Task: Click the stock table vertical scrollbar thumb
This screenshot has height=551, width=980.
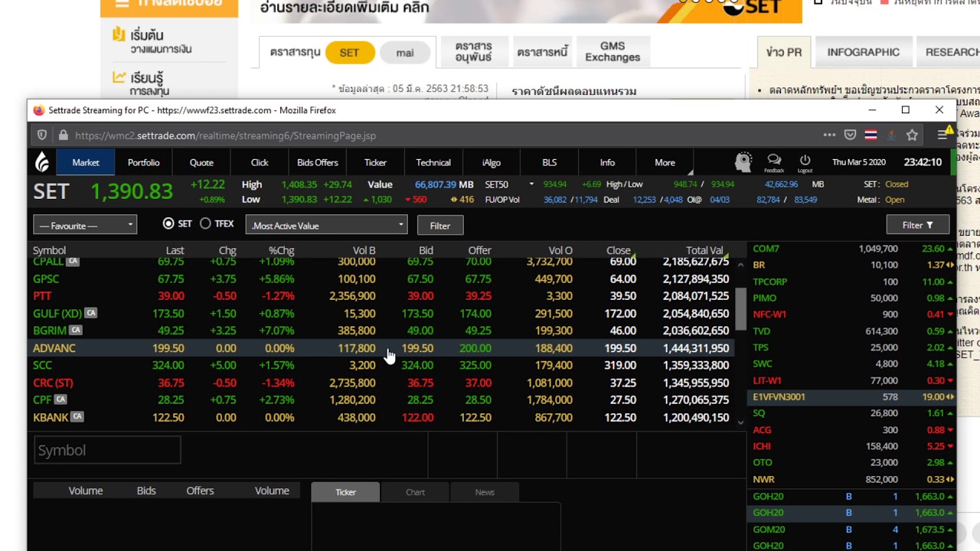Action: click(740, 309)
